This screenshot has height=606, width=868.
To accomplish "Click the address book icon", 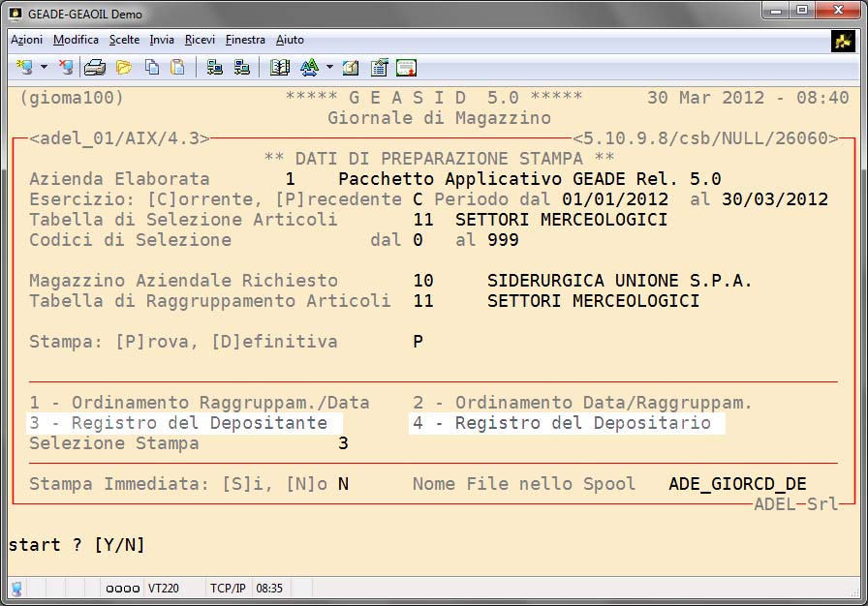I will [x=280, y=68].
